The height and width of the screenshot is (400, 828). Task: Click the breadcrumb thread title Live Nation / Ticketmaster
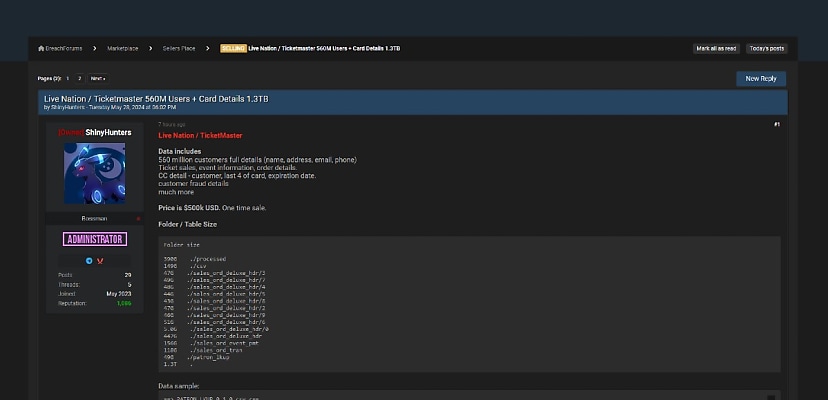pyautogui.click(x=324, y=49)
